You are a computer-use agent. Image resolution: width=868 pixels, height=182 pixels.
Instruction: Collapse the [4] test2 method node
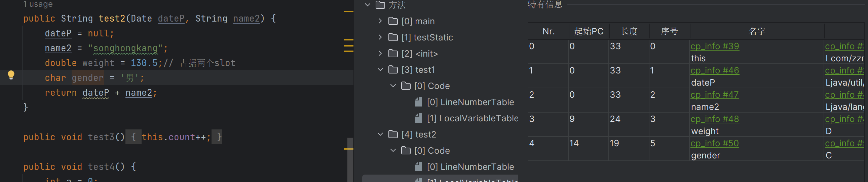coord(380,134)
